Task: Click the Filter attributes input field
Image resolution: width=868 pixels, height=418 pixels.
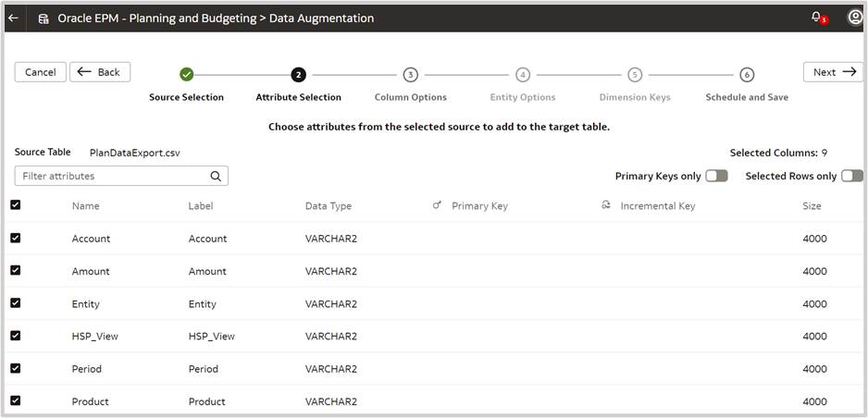Action: pos(111,176)
